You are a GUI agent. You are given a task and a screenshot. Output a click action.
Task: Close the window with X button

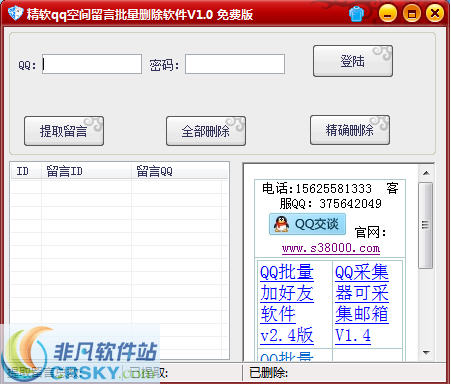point(435,14)
